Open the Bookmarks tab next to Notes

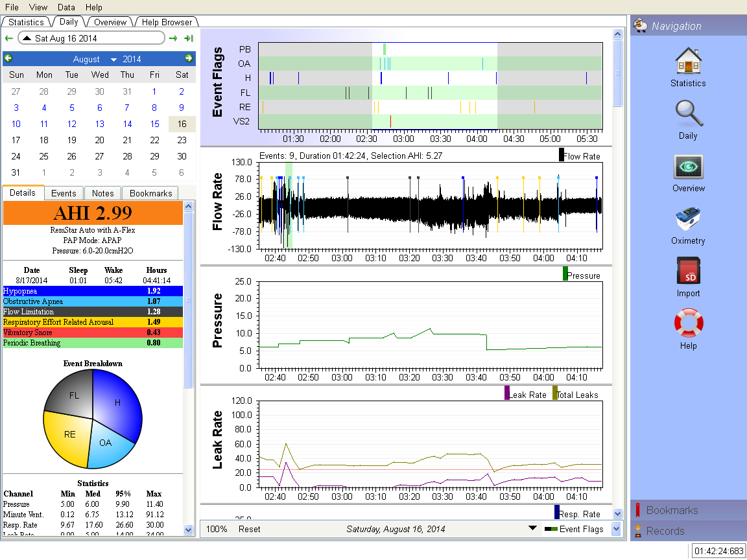(x=150, y=193)
